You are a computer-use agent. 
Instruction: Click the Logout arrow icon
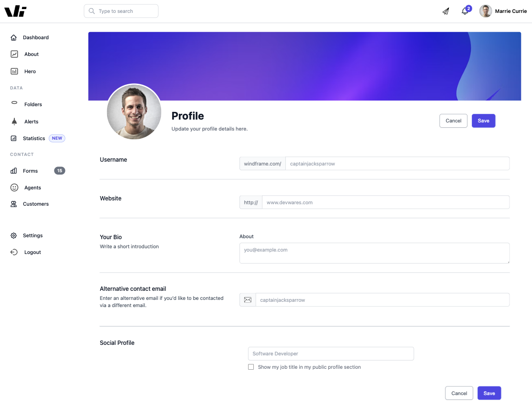tap(14, 252)
